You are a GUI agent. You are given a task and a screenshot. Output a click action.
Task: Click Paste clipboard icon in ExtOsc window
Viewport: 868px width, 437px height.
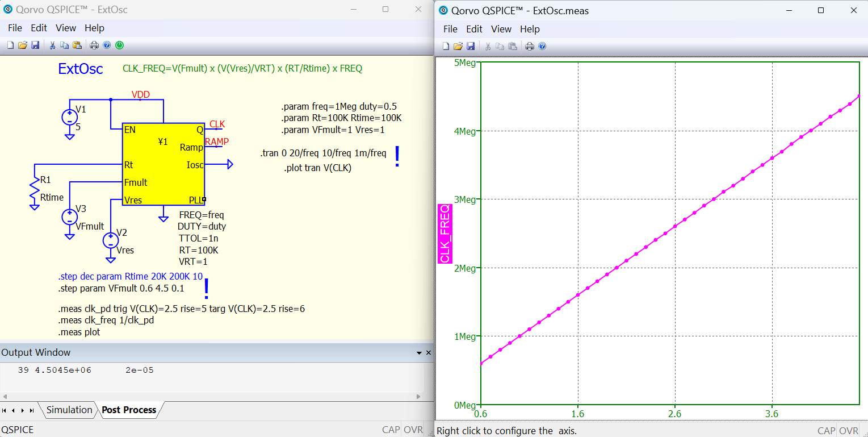point(77,45)
